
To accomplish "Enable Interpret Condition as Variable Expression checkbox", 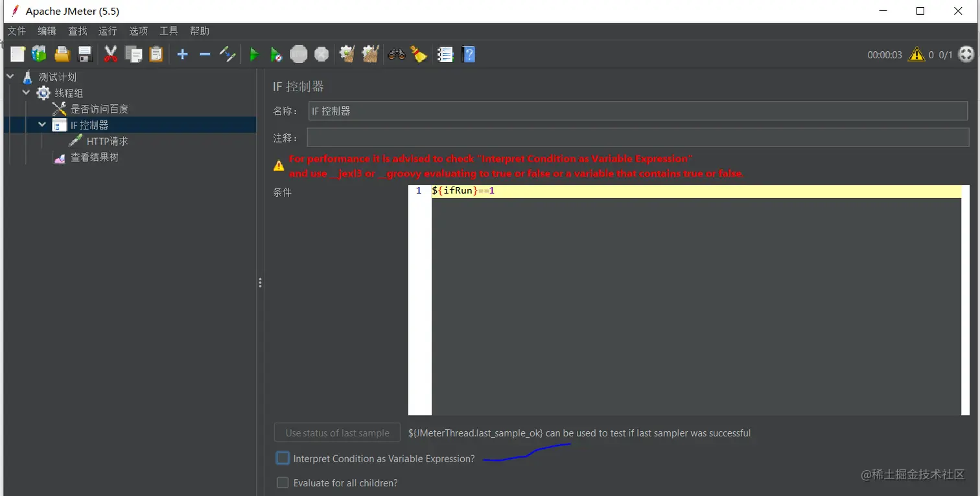I will (283, 458).
